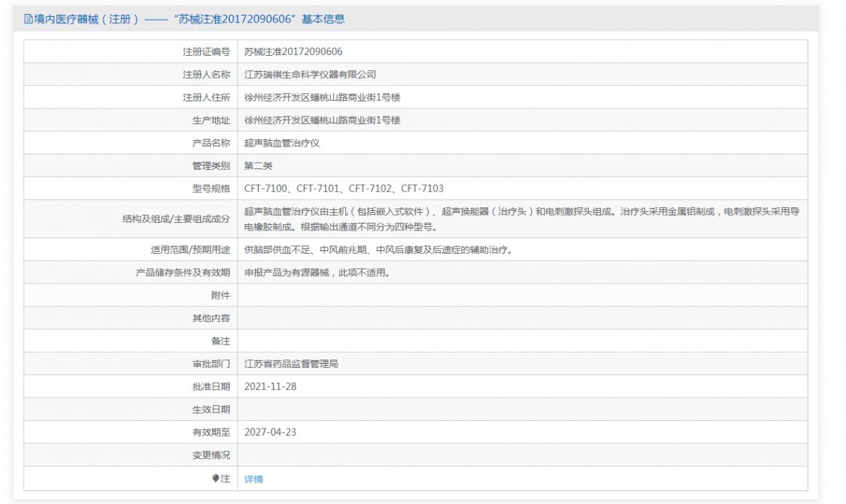Click the 注册人住所 address value
846x504 pixels.
pyautogui.click(x=322, y=97)
